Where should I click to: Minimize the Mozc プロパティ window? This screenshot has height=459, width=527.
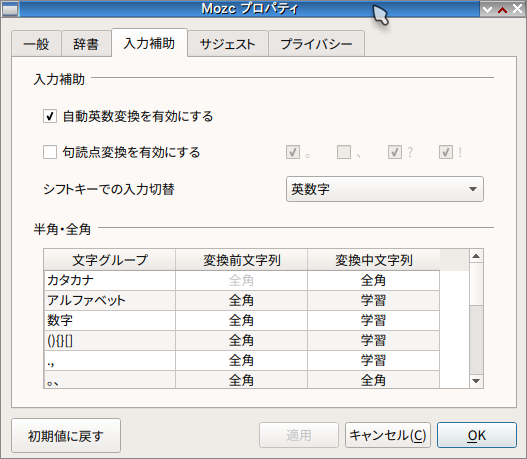click(x=487, y=9)
